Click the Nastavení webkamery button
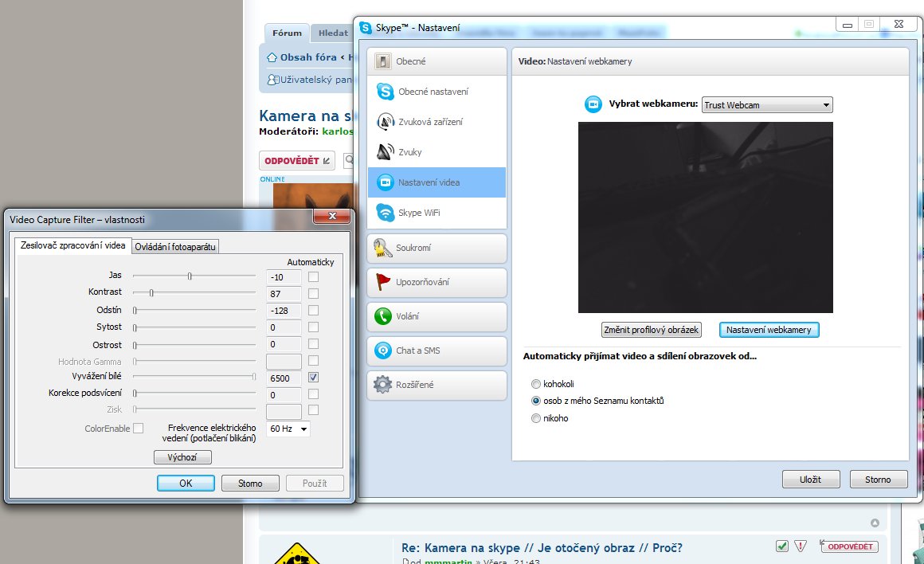 pos(769,330)
